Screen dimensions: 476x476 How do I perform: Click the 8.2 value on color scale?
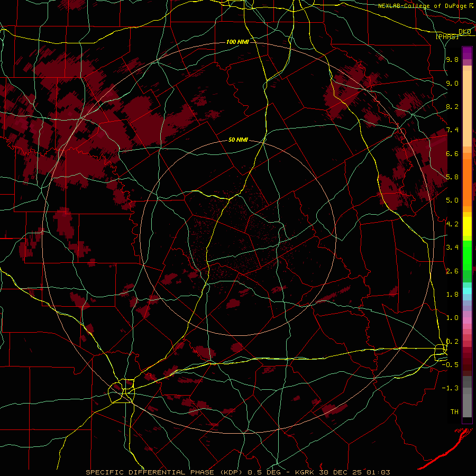click(452, 106)
